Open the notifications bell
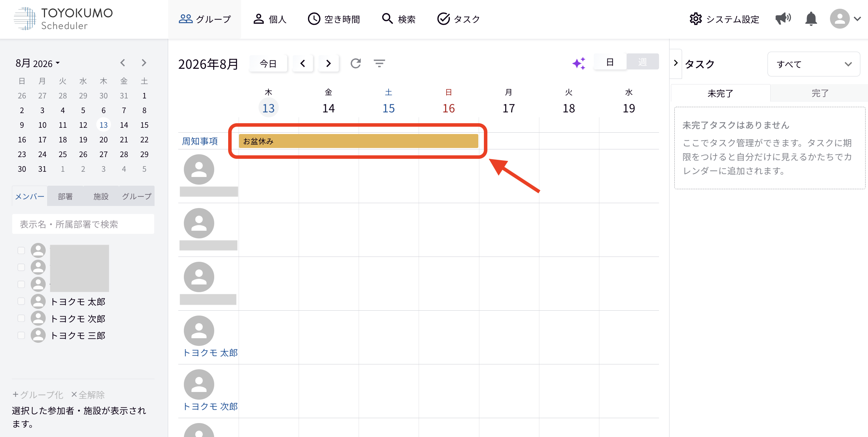Image resolution: width=868 pixels, height=437 pixels. (x=811, y=19)
